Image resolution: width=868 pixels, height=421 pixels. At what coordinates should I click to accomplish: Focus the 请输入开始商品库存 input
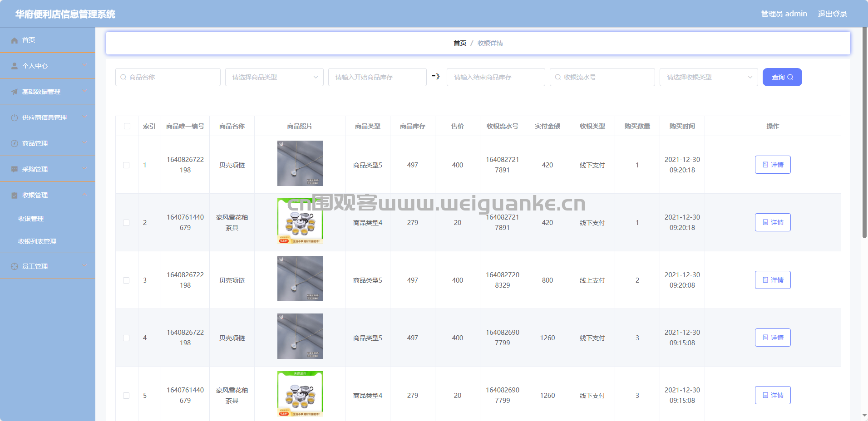(x=377, y=77)
